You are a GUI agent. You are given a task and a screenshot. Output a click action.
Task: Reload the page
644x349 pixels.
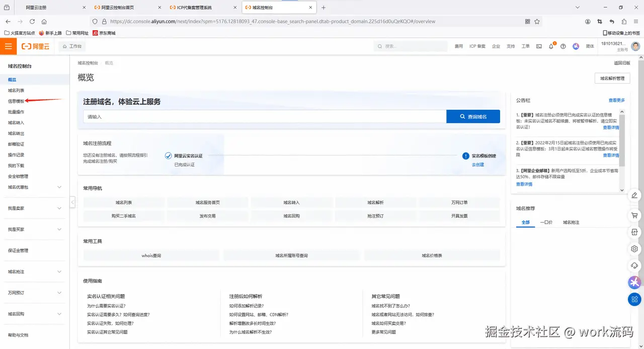point(32,22)
